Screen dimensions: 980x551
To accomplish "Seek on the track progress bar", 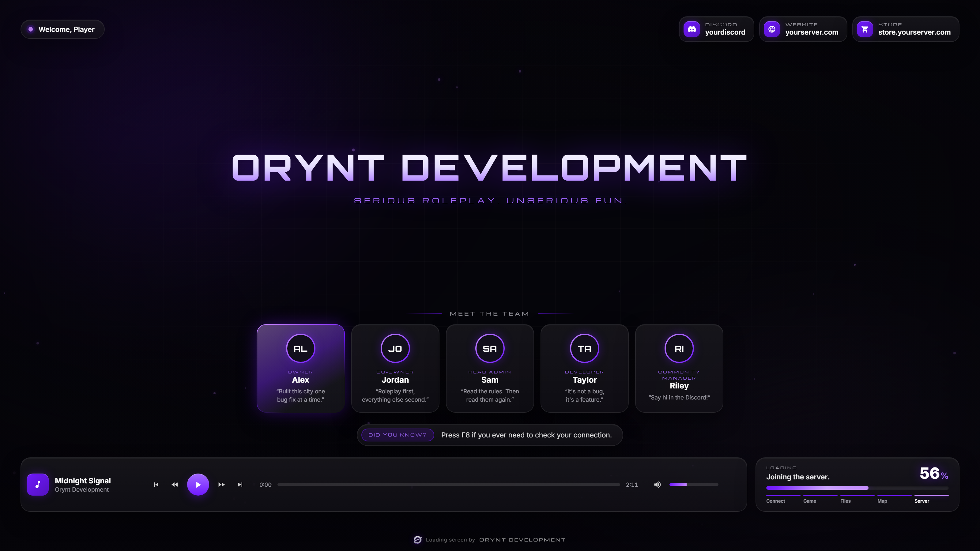I will pos(449,485).
